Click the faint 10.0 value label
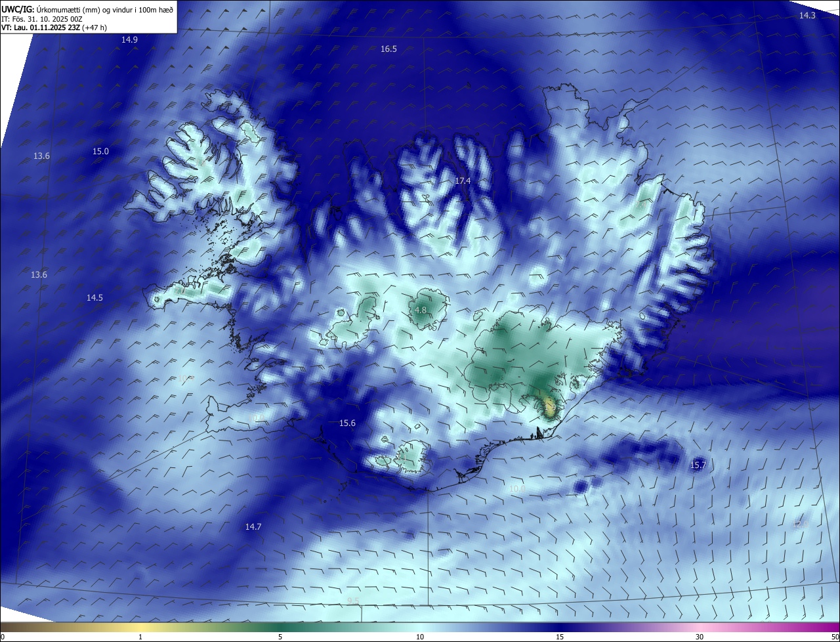This screenshot has height=642, width=840. pyautogui.click(x=517, y=488)
